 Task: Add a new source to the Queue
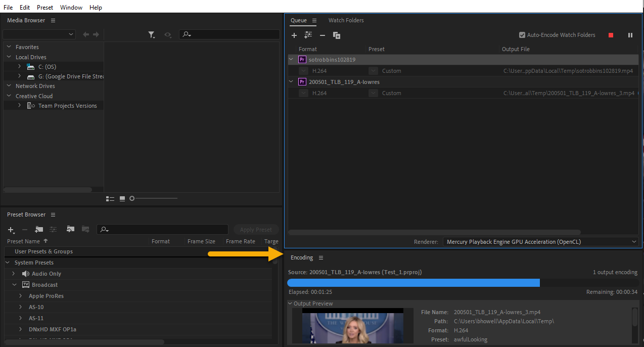click(x=294, y=35)
